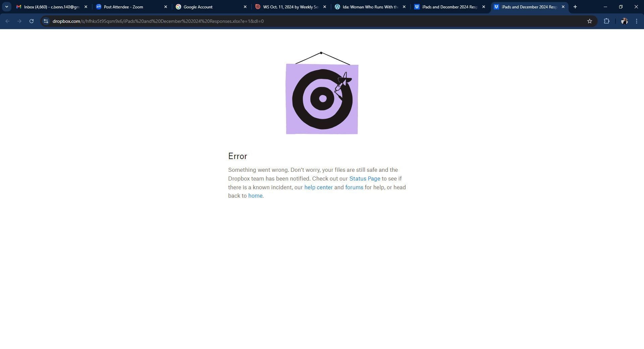Reload the Dropbox error page
This screenshot has width=644, height=349.
[32, 21]
